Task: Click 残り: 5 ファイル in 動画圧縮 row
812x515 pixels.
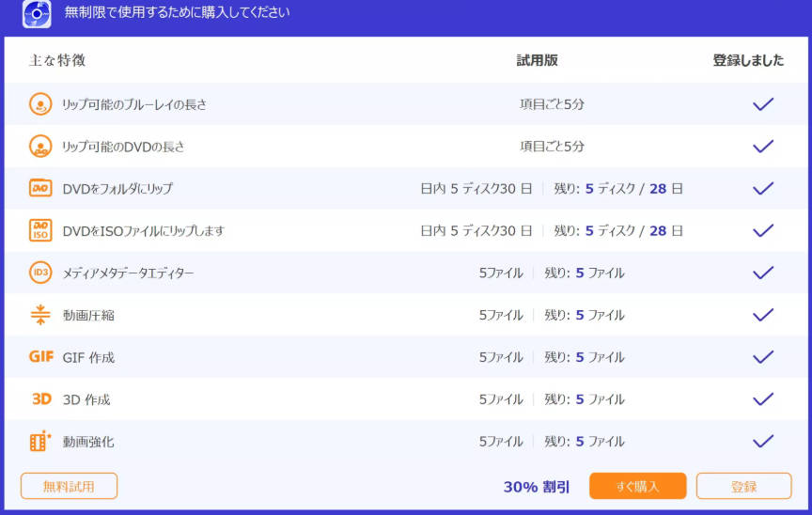Action: 585,315
